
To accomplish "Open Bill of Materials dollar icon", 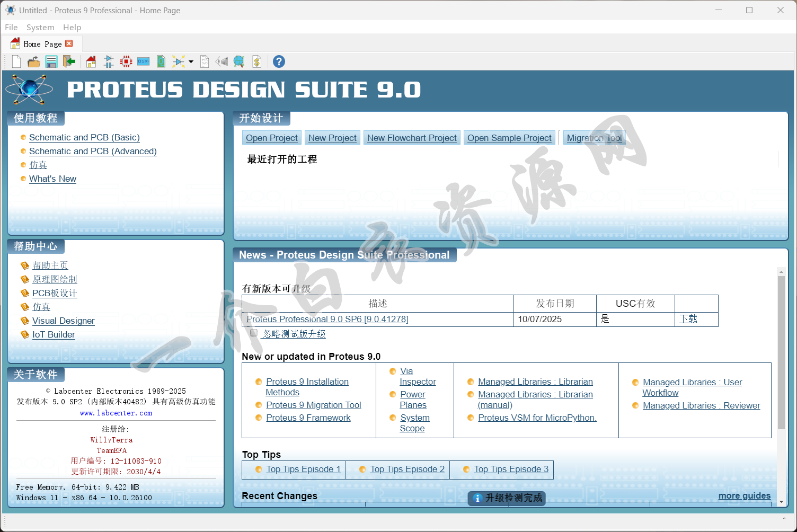I will pyautogui.click(x=257, y=62).
